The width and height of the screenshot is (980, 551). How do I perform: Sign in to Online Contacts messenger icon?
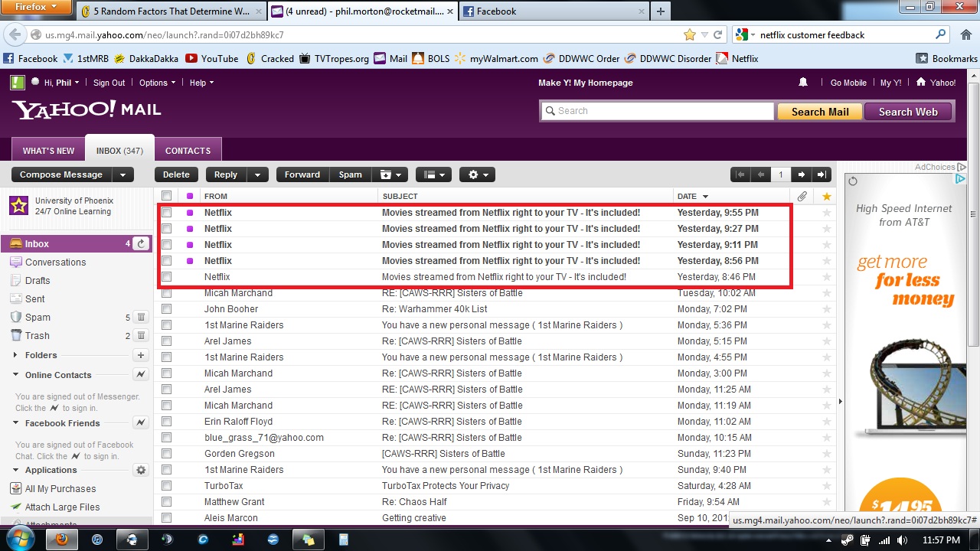point(141,375)
